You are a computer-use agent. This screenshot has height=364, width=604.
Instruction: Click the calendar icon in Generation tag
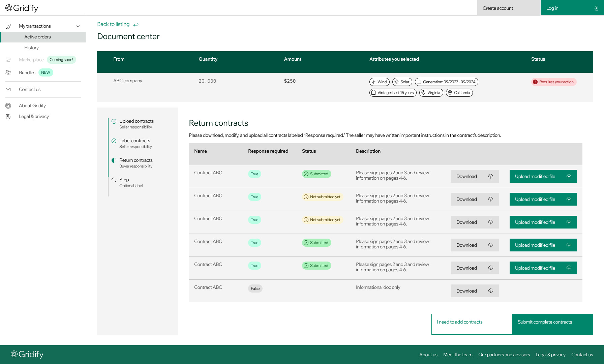(x=419, y=82)
